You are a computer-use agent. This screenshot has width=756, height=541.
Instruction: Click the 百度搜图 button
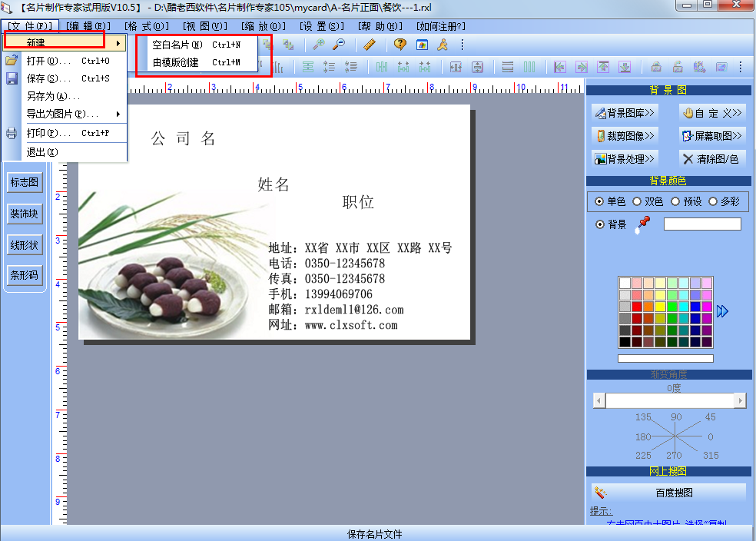pyautogui.click(x=668, y=493)
